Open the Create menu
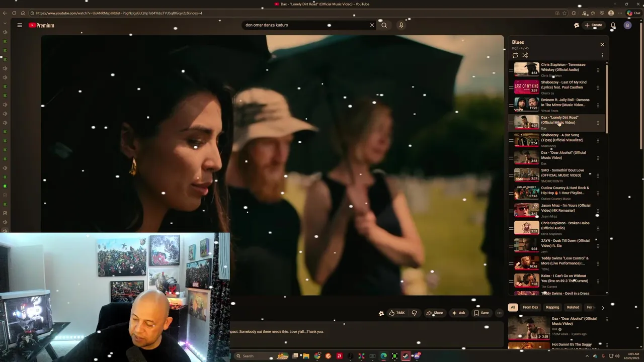This screenshot has width=644, height=362. pyautogui.click(x=594, y=25)
